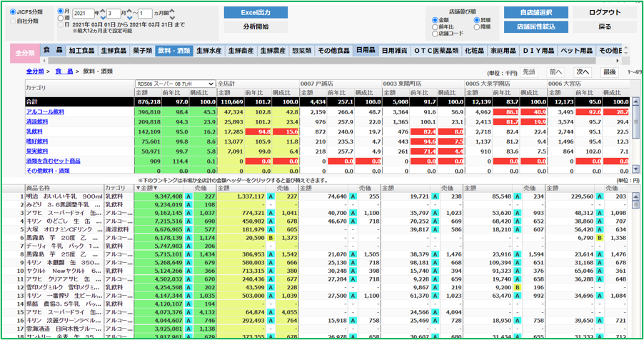Click the 先頭 paging button

point(529,72)
